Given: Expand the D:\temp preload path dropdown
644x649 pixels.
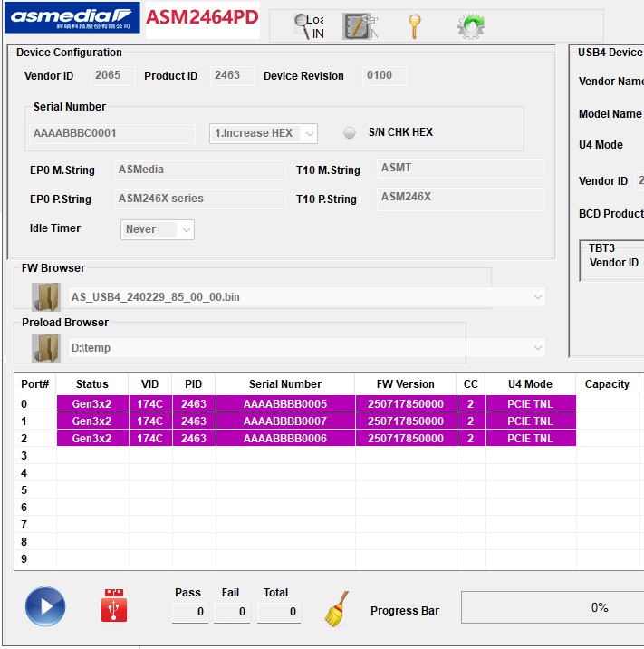Looking at the screenshot, I should (539, 348).
